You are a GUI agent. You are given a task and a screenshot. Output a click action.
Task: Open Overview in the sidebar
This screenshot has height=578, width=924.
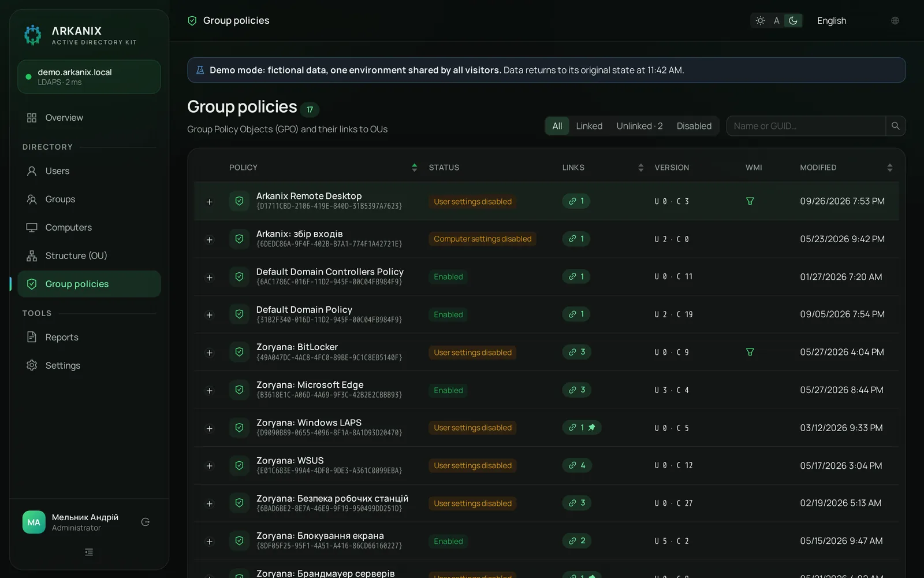pos(89,117)
